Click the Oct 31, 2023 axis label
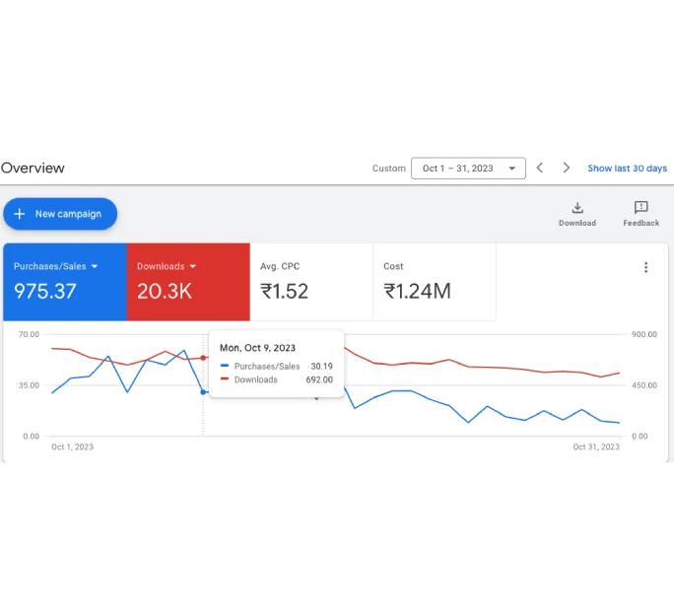 pyautogui.click(x=596, y=446)
